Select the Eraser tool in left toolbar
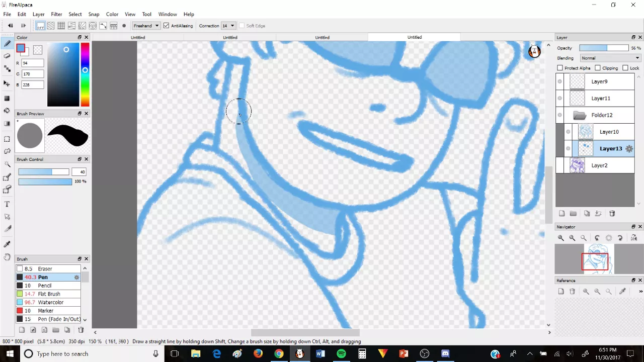This screenshot has width=644, height=362. (7, 56)
